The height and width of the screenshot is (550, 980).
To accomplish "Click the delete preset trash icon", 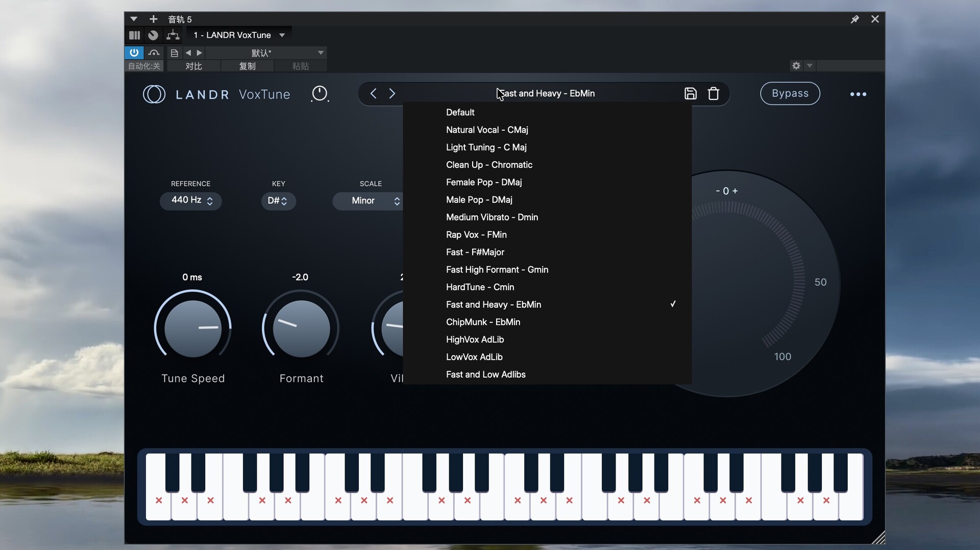I will coord(713,93).
